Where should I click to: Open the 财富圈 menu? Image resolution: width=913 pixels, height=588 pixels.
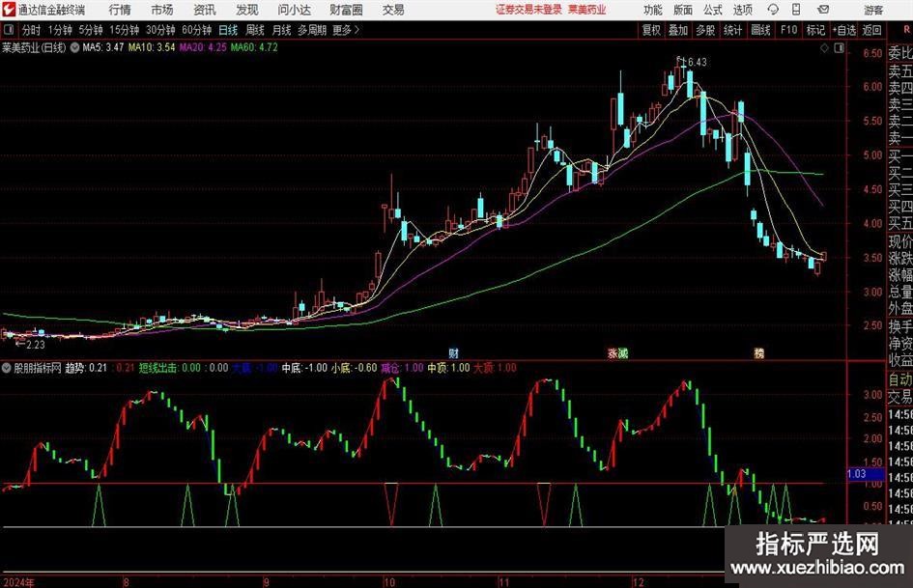(x=346, y=10)
